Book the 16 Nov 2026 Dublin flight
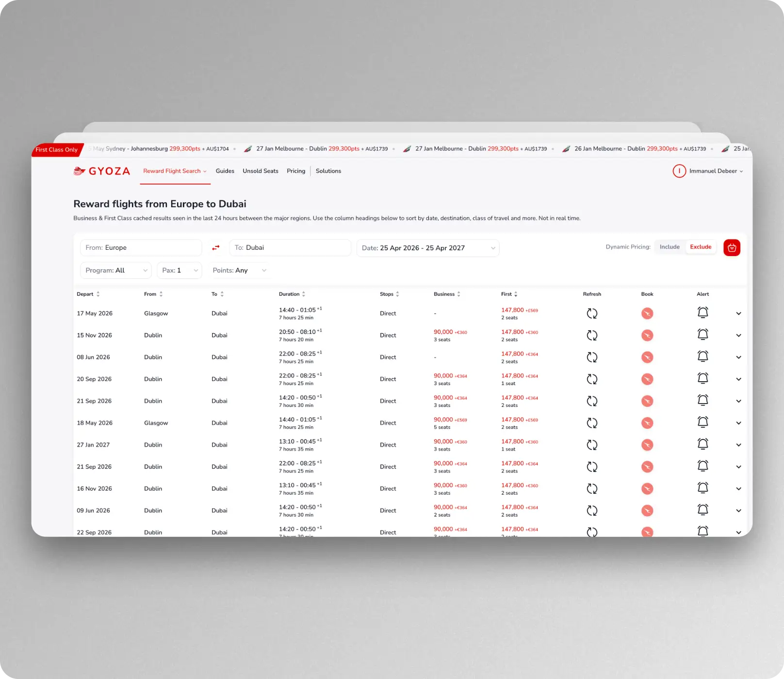 647,489
